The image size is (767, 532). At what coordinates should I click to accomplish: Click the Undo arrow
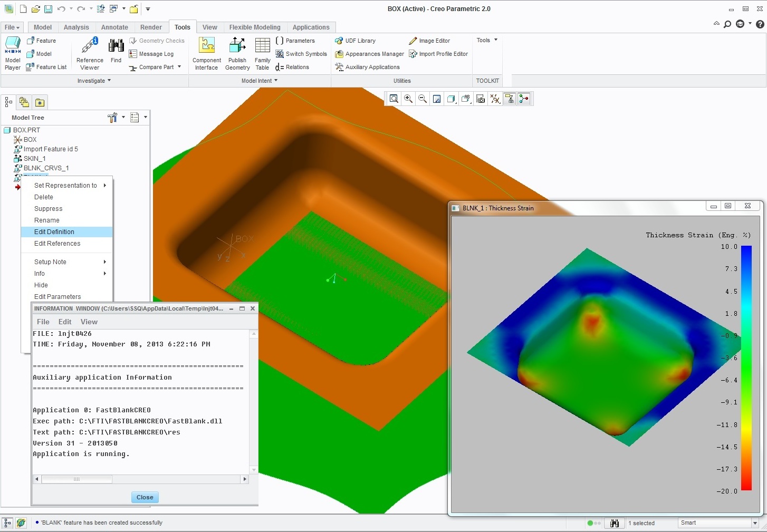point(61,9)
